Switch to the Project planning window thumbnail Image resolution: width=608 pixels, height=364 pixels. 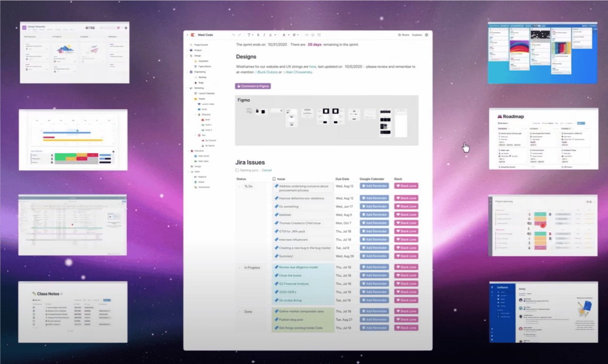[x=543, y=226]
